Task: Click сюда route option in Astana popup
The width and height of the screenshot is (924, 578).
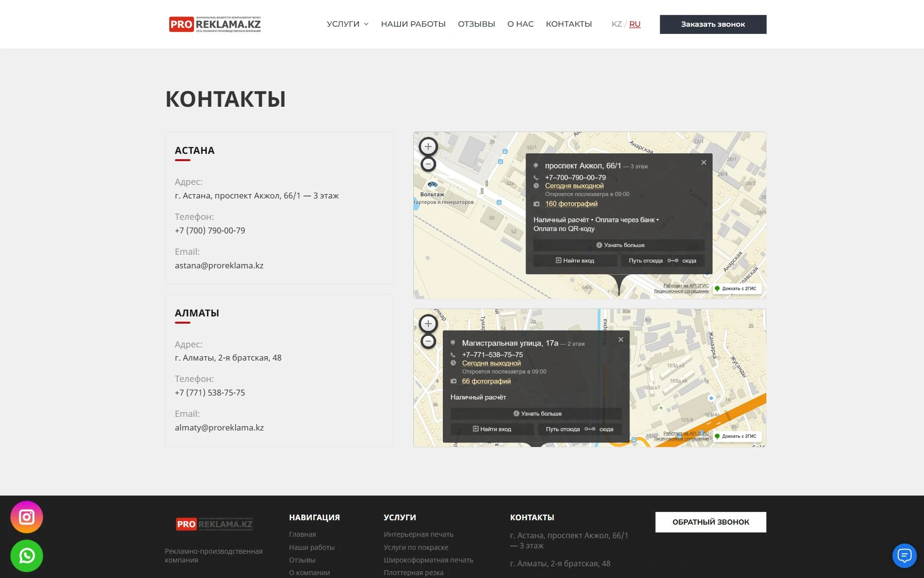Action: 689,261
